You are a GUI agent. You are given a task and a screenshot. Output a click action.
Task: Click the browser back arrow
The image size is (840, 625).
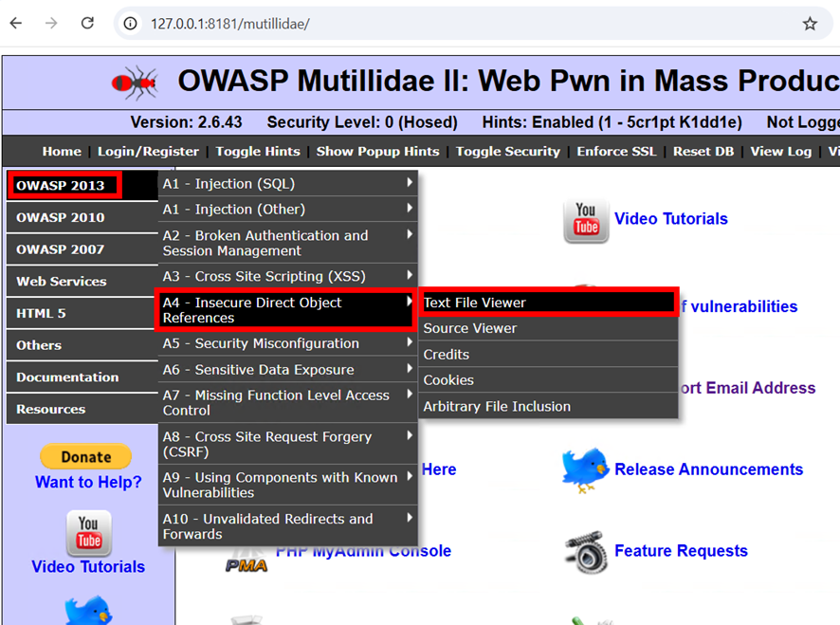[x=16, y=23]
